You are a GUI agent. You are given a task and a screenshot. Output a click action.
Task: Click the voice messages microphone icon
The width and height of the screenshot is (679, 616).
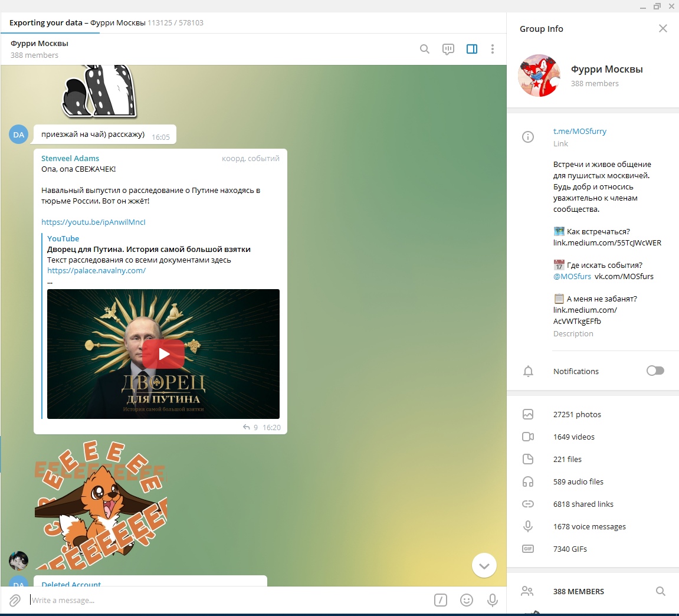click(x=528, y=526)
